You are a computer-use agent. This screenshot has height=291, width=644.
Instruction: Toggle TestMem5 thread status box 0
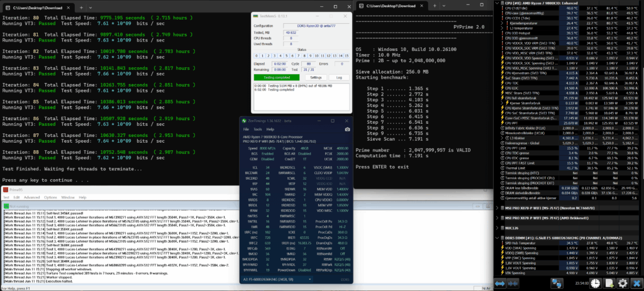pyautogui.click(x=257, y=56)
